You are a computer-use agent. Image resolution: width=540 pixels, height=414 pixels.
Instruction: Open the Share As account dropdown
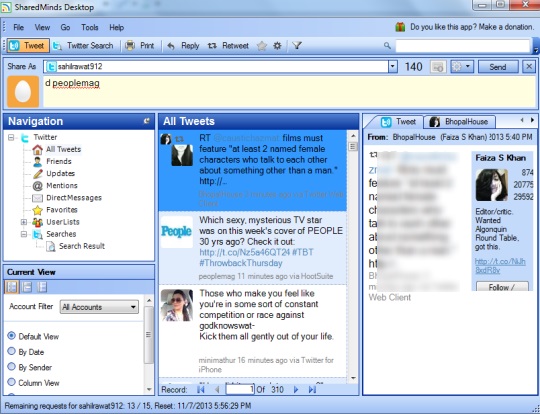click(393, 66)
